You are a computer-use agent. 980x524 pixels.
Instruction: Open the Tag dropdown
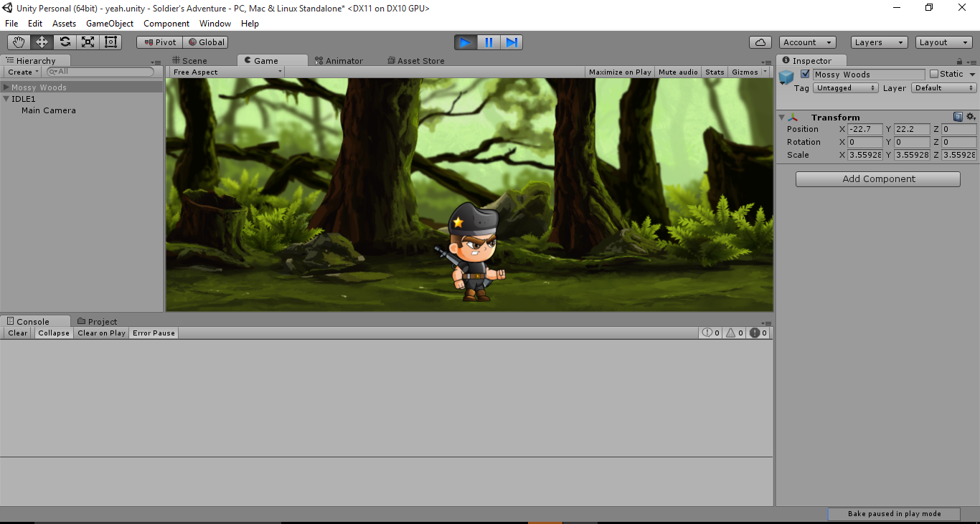(x=845, y=88)
